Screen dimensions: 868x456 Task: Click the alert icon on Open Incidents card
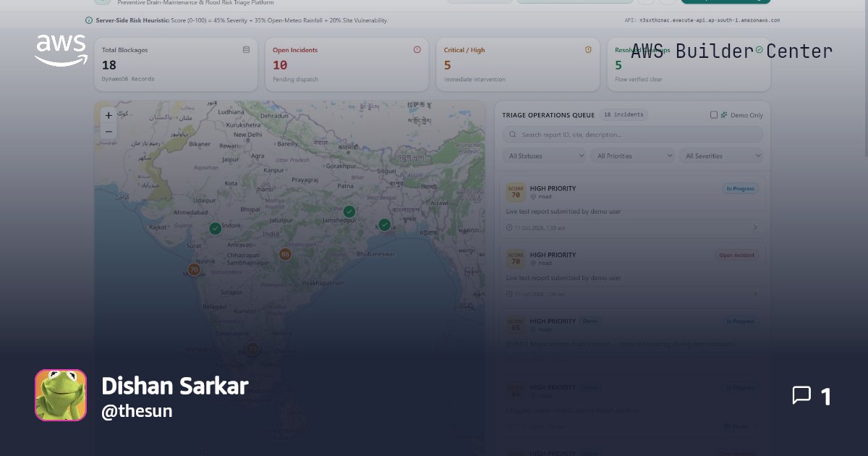pos(417,50)
